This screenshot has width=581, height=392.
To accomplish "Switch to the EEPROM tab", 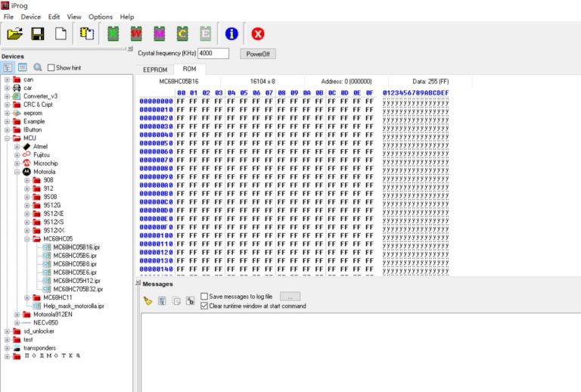I will pyautogui.click(x=155, y=70).
